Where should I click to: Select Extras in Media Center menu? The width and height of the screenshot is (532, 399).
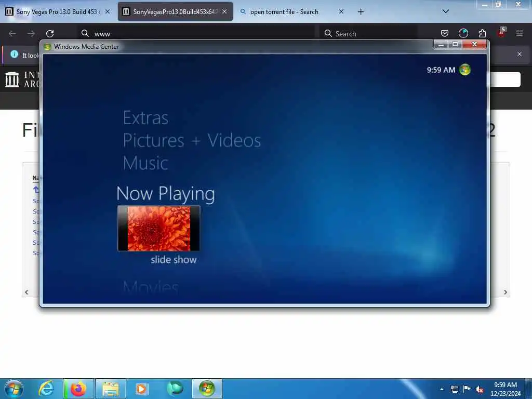click(145, 118)
